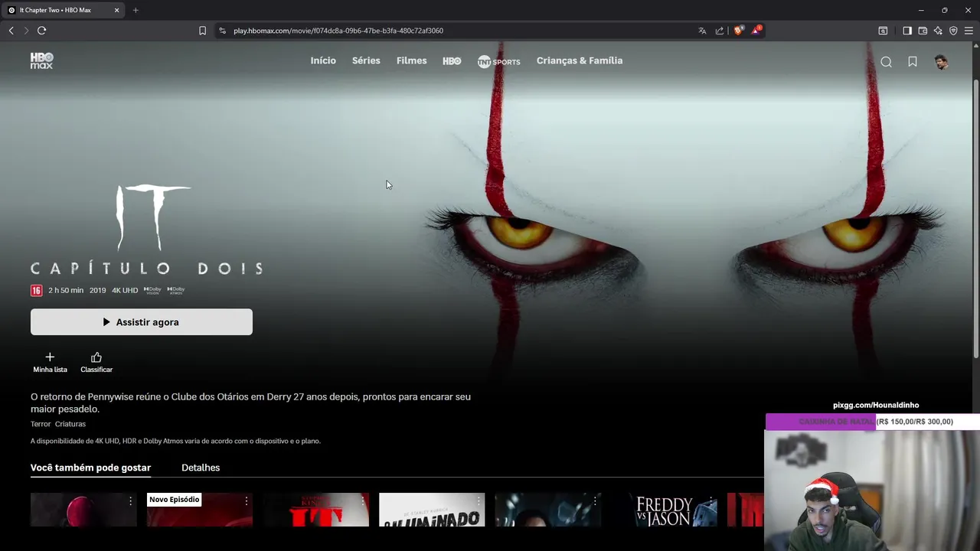View site information icon in address bar

coord(223,31)
